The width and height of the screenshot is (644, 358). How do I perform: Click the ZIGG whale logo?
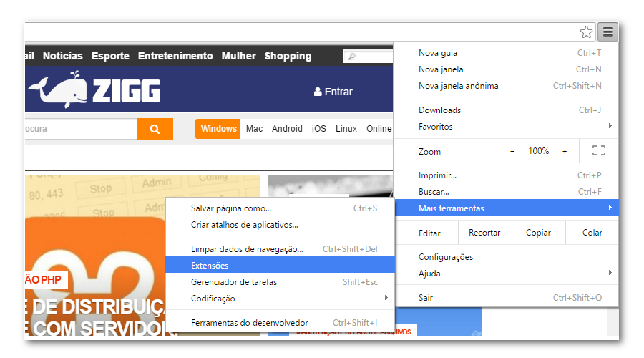pos(94,89)
